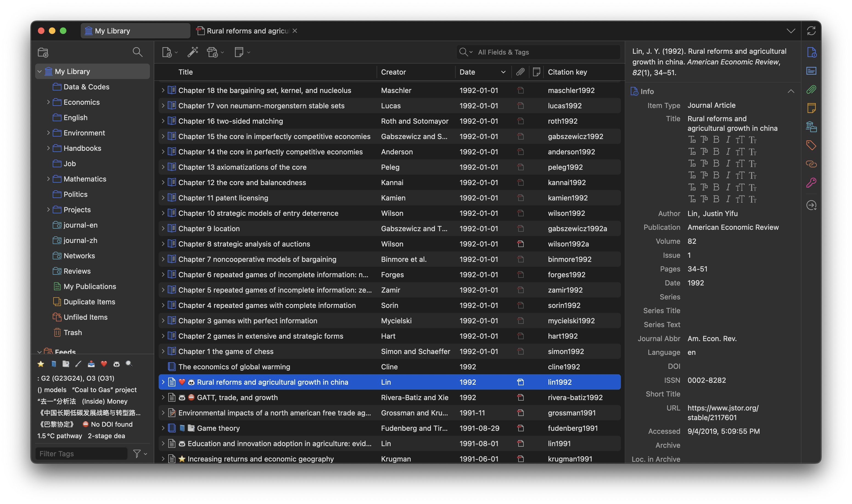852x504 pixels.
Task: Toggle the gold star tag filter
Action: [x=41, y=364]
